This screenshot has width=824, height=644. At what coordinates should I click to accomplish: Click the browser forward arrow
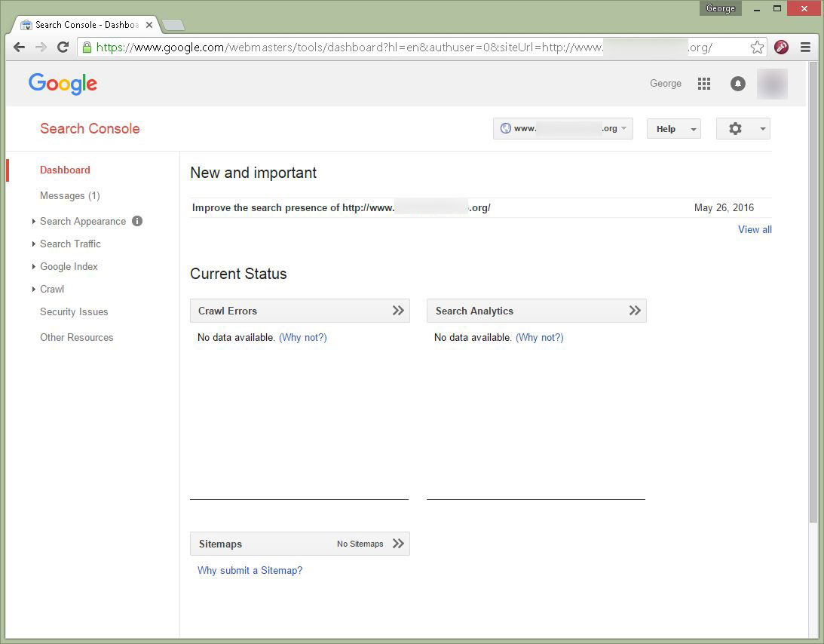click(x=41, y=48)
